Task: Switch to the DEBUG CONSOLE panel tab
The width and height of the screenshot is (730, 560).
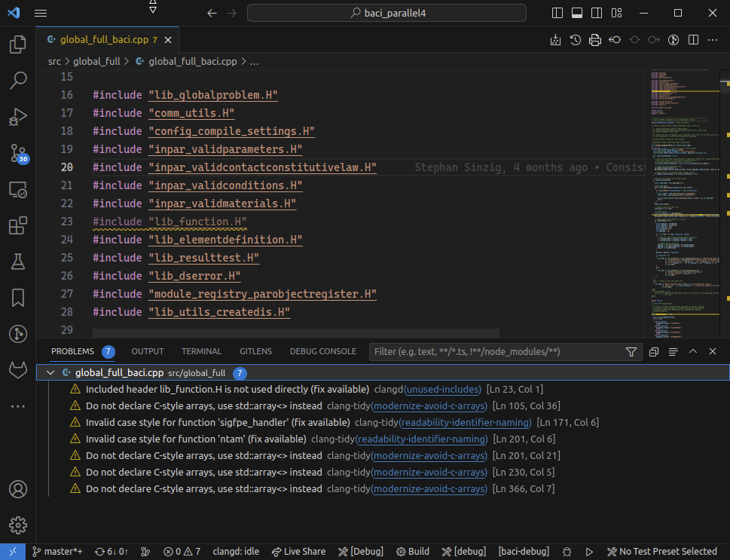Action: click(x=323, y=351)
